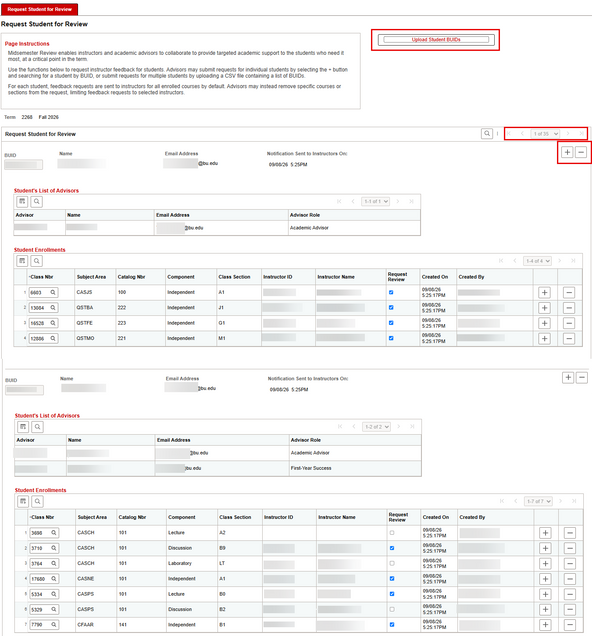The width and height of the screenshot is (592, 636).
Task: Uncheck Request Review for CASCH 101 Discussion
Action: pos(392,548)
